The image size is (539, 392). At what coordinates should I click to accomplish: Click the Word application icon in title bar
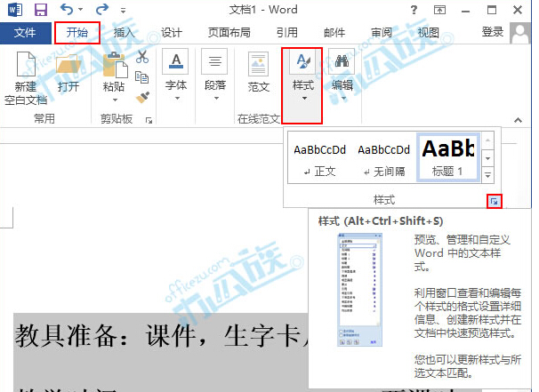[x=15, y=10]
